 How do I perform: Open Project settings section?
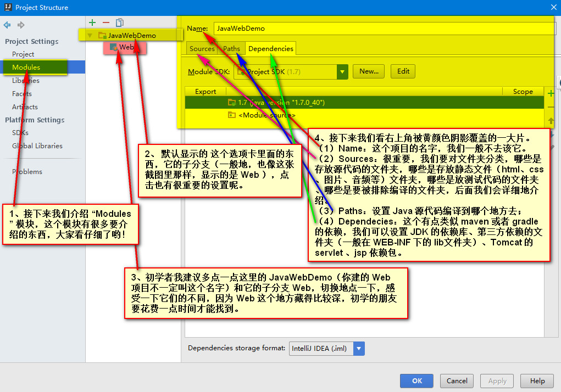click(x=23, y=54)
